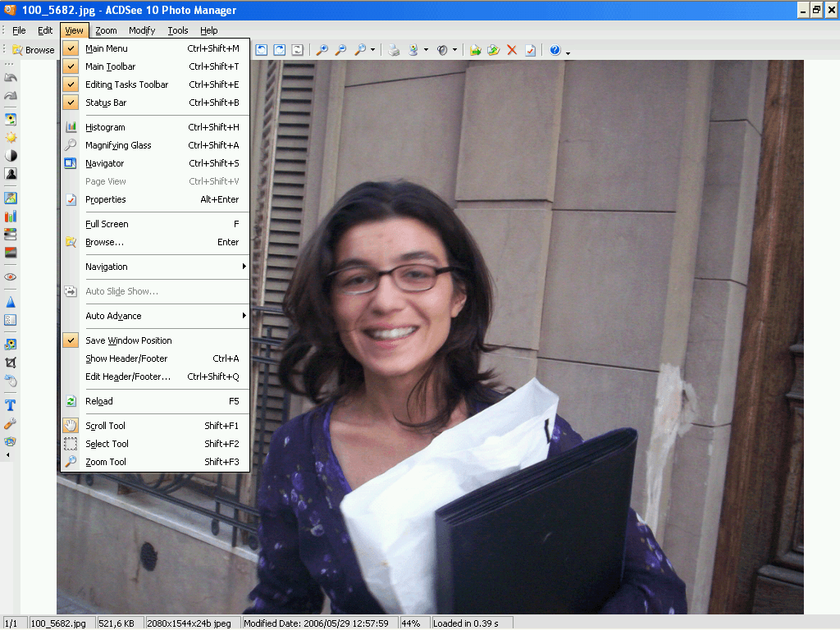
Task: Open the Modify menu
Action: click(141, 30)
